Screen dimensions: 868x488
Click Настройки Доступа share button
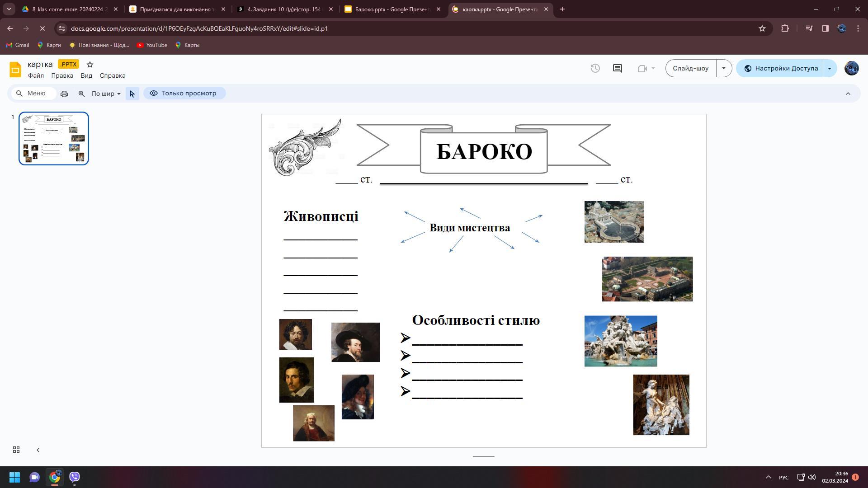[x=781, y=68]
